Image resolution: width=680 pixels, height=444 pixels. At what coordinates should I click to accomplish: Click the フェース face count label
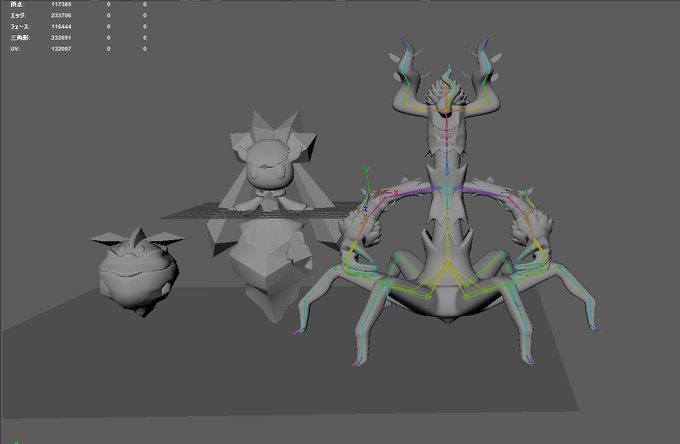click(20, 26)
